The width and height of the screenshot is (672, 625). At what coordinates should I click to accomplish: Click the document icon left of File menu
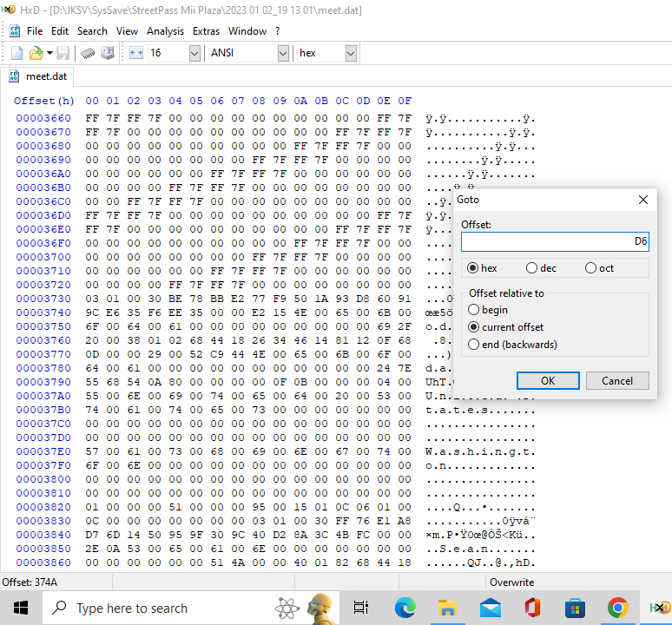point(15,31)
